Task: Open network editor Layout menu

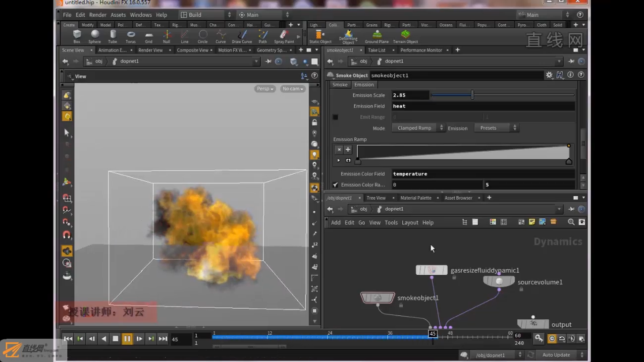Action: pyautogui.click(x=410, y=223)
